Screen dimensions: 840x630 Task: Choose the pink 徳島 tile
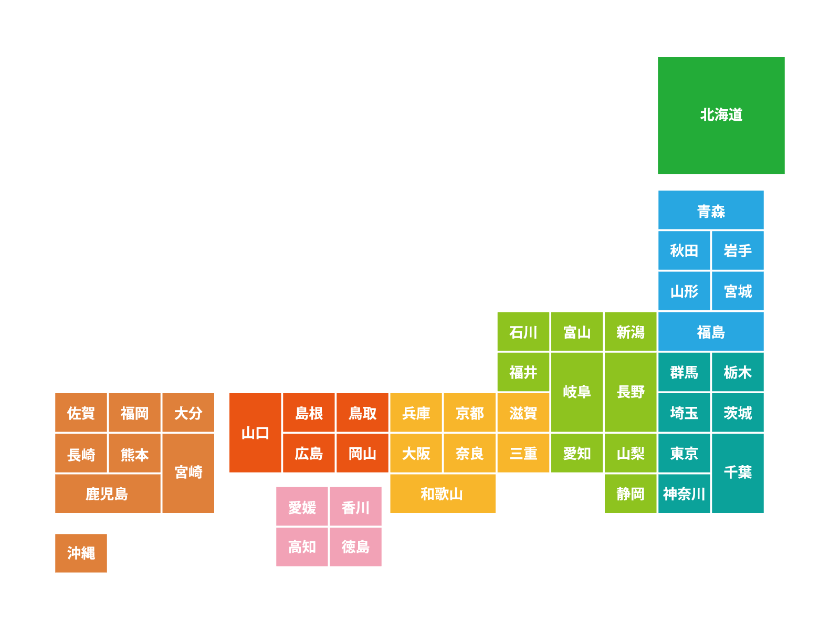355,547
